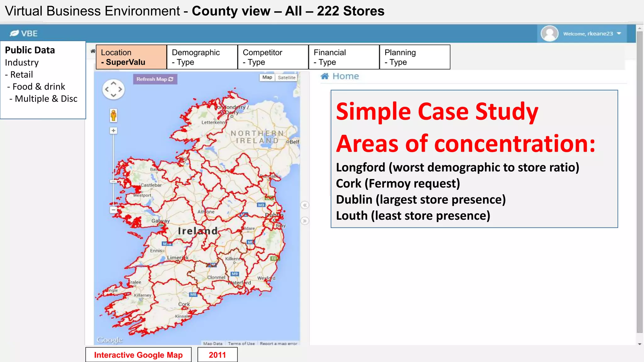Click the 'Dublin (largest store presence)' line
Screen dimensions: 644x362
[x=421, y=200]
